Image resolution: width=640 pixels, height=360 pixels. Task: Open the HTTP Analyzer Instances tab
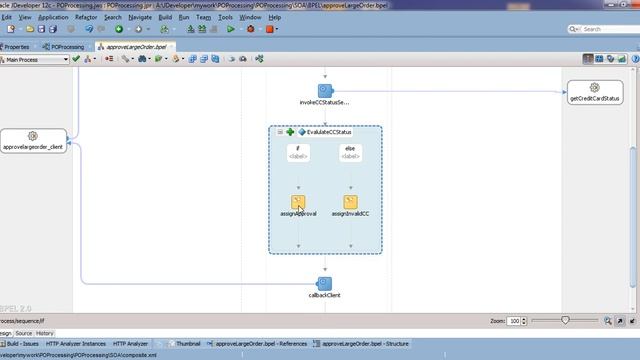[x=76, y=344]
